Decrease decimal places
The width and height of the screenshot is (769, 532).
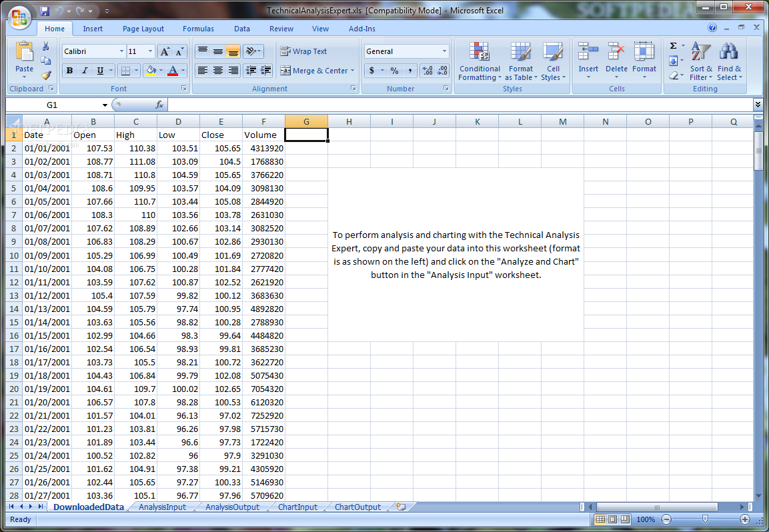tap(442, 71)
